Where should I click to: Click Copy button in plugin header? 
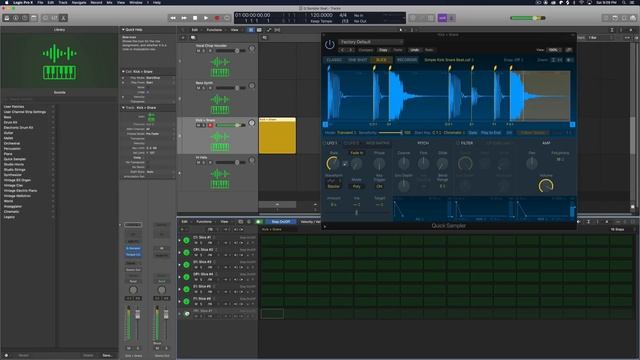pos(383,50)
